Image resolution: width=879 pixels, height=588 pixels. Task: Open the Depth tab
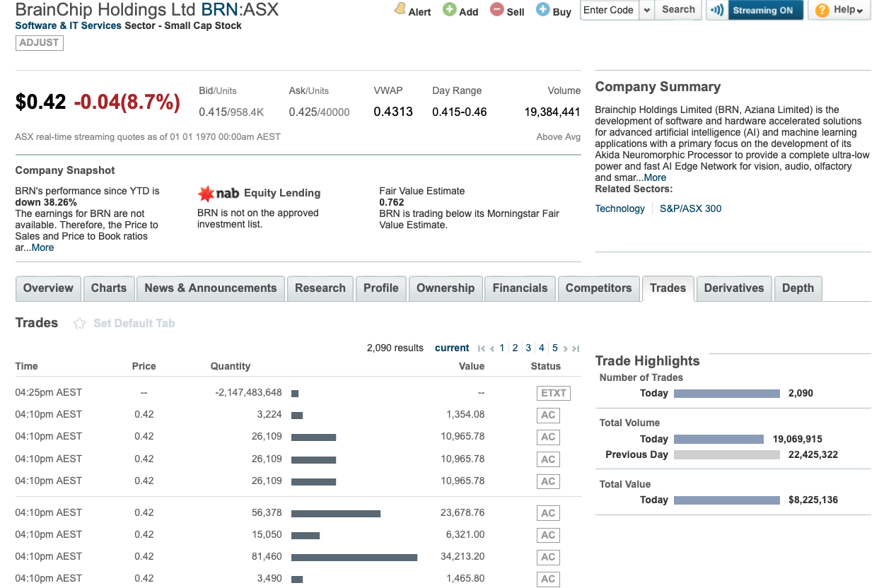point(798,288)
